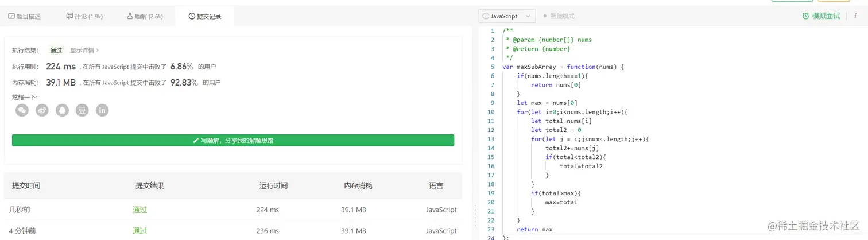Click line number 10 in gutter
The width and height of the screenshot is (868, 240).
(x=490, y=112)
